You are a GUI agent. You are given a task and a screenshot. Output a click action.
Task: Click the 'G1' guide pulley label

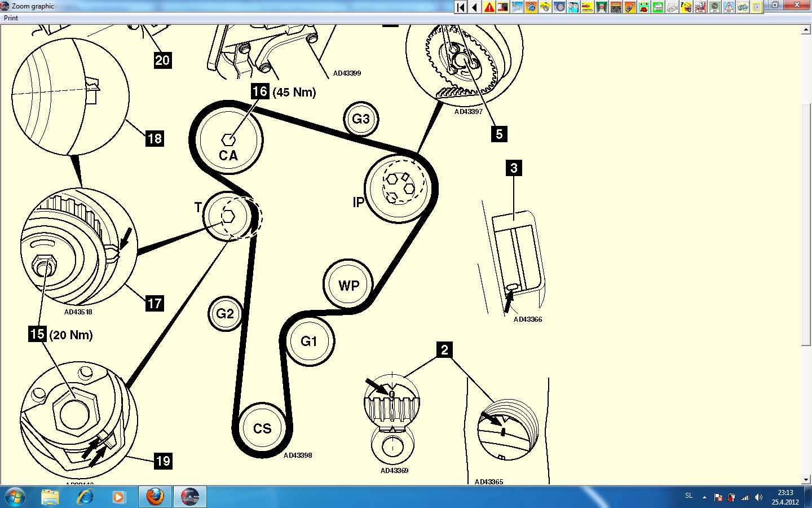(x=308, y=341)
